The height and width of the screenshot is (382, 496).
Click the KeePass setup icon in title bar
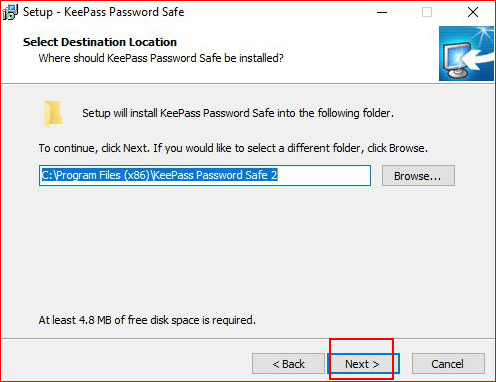click(10, 12)
